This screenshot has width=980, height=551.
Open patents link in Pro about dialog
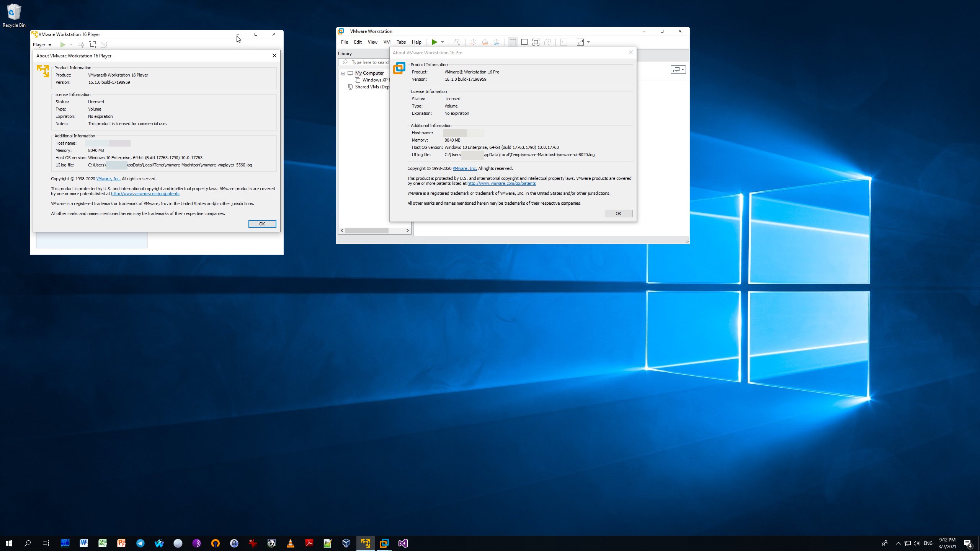pyautogui.click(x=501, y=184)
